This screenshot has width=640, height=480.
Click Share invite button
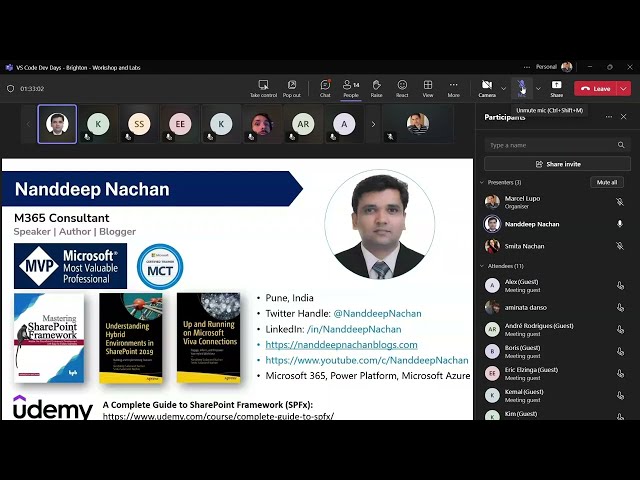(557, 164)
